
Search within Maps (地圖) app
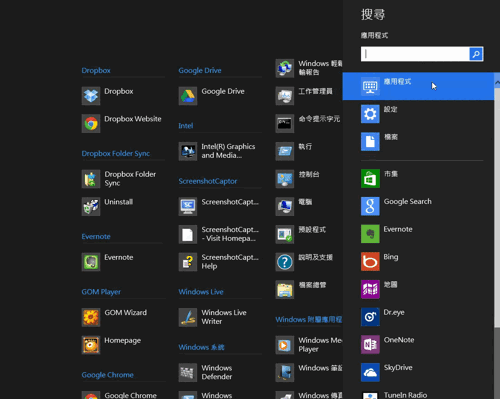[x=418, y=289]
